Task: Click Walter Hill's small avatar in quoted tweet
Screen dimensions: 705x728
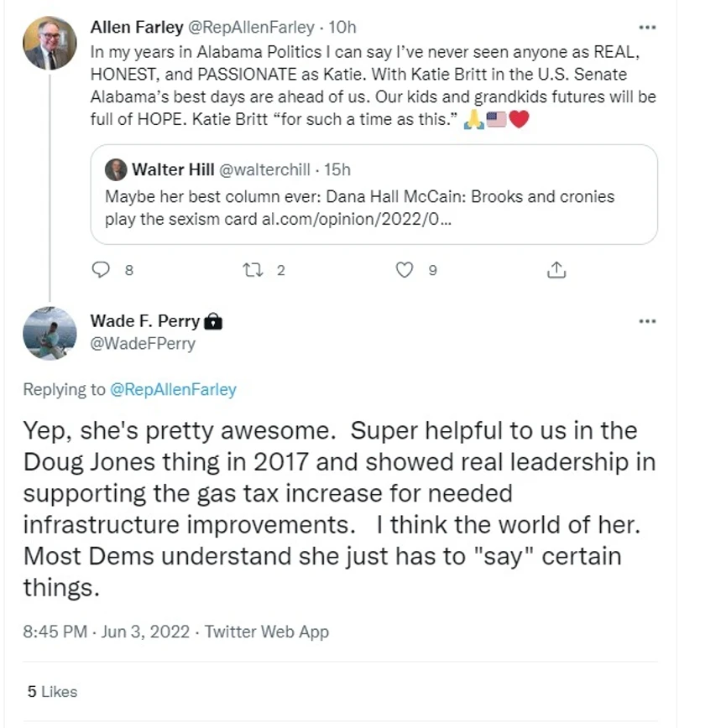Action: [x=116, y=170]
